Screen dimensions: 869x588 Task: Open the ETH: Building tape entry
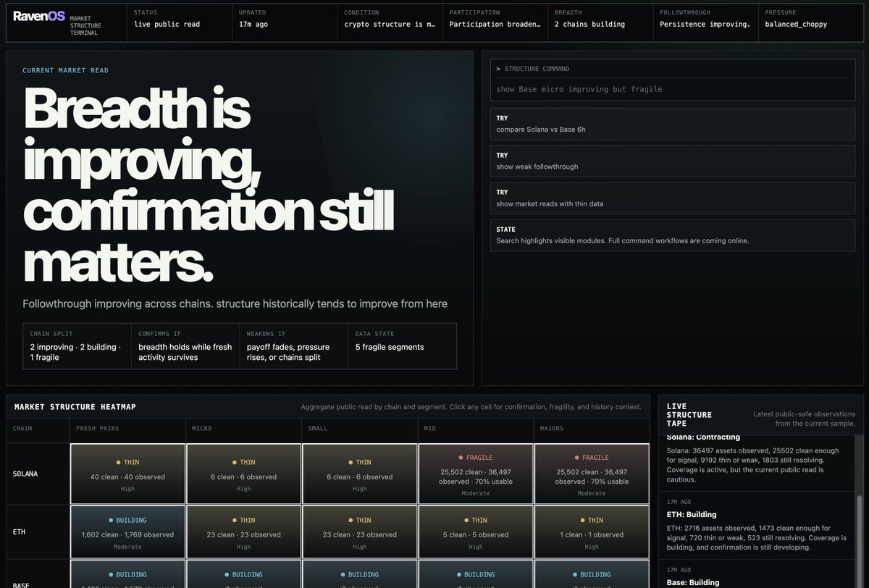[757, 525]
